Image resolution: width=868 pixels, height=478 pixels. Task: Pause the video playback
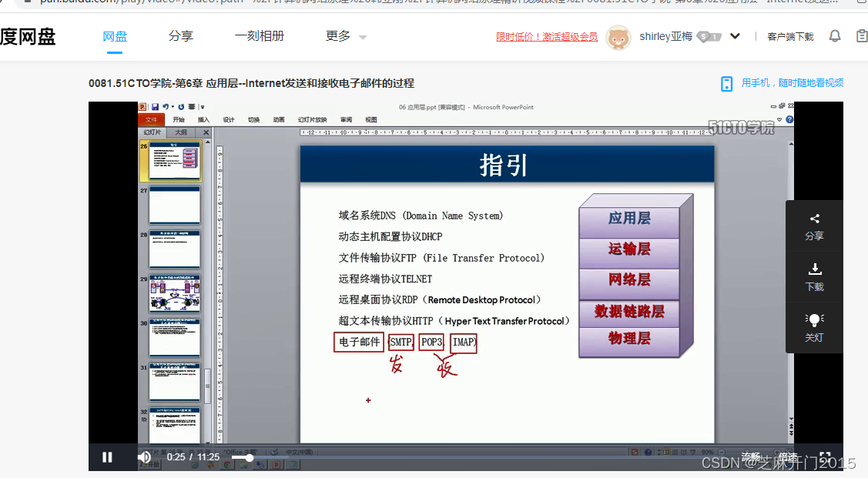[x=107, y=457]
